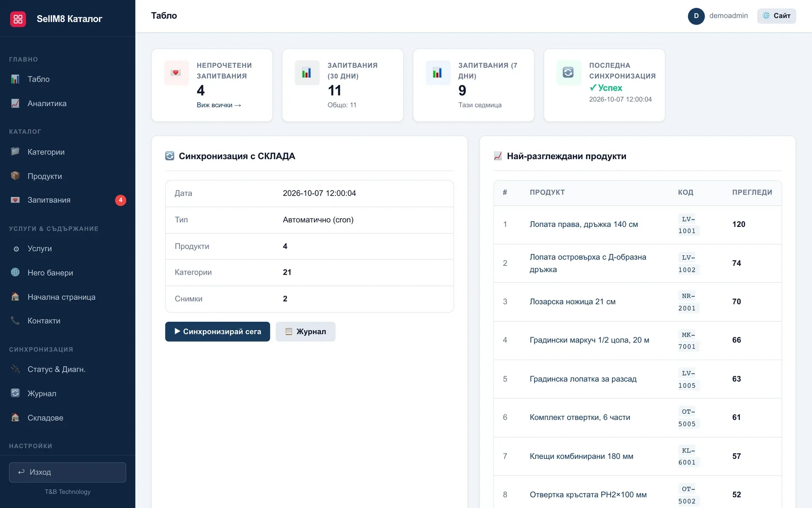Open Запитвания from the sidebar
Image resolution: width=812 pixels, height=508 pixels.
pos(68,200)
